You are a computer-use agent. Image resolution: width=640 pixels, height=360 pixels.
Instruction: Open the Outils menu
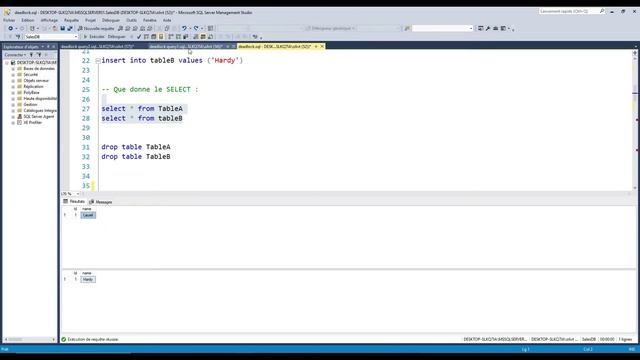pos(131,20)
